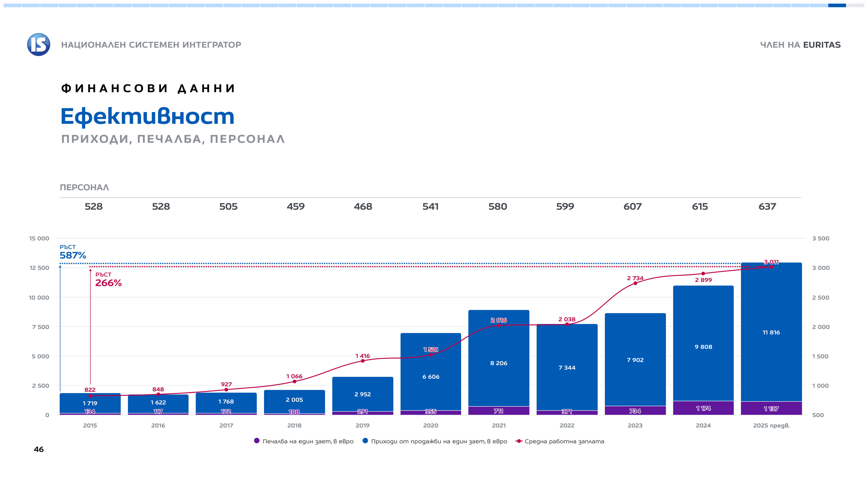Viewport: 868px width, 488px height.
Task: Click the salary data point 1 416
Action: [363, 361]
